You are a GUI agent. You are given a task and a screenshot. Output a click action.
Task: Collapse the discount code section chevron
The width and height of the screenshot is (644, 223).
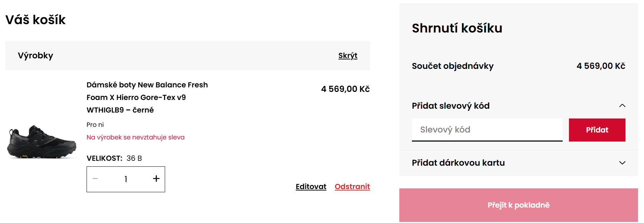[622, 106]
